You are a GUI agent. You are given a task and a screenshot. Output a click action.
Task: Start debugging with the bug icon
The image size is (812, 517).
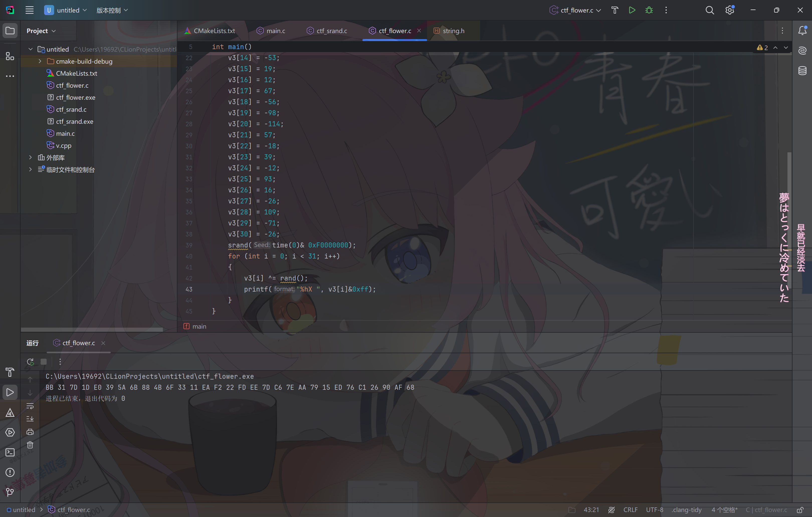click(x=649, y=10)
